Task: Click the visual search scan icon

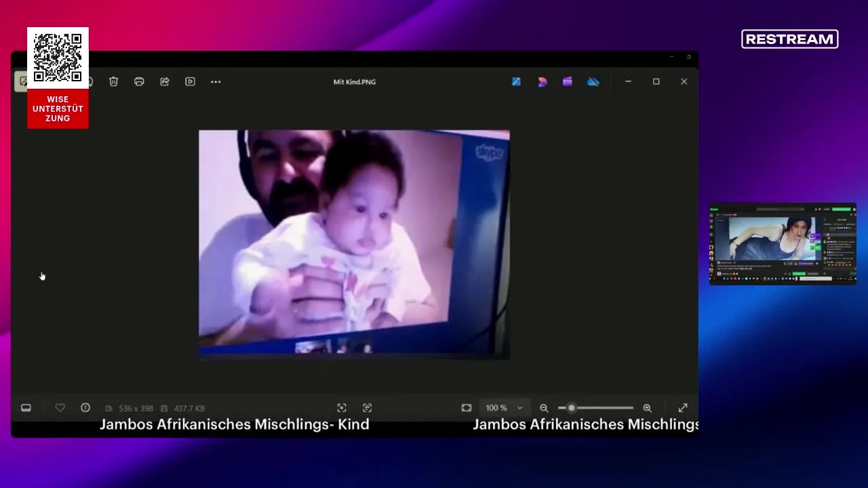Action: [342, 407]
